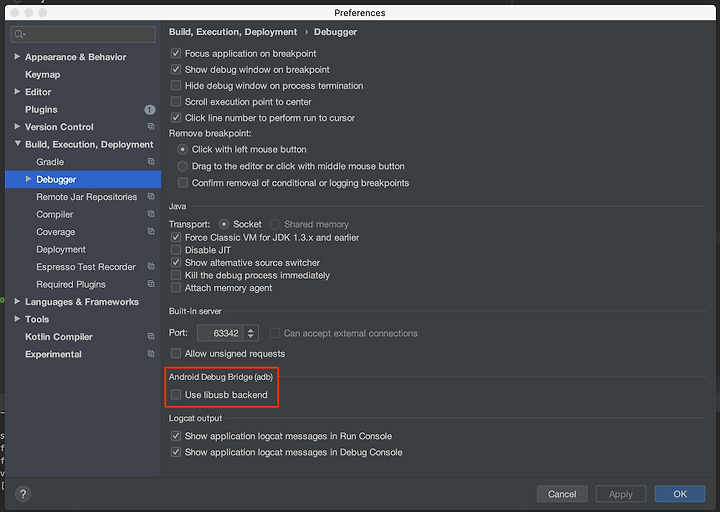Expand Appearance & Behavior tree node

click(x=17, y=56)
